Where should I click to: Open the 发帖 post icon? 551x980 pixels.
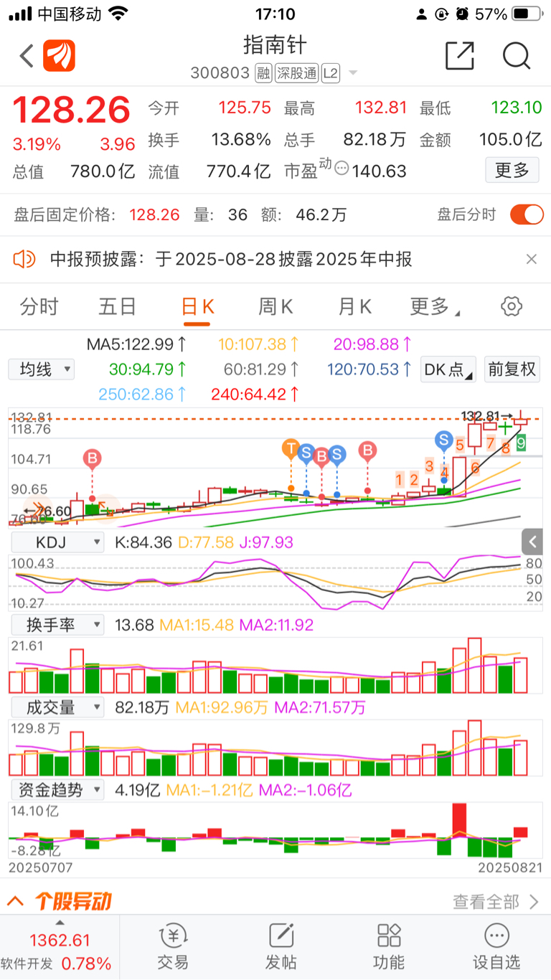(281, 948)
